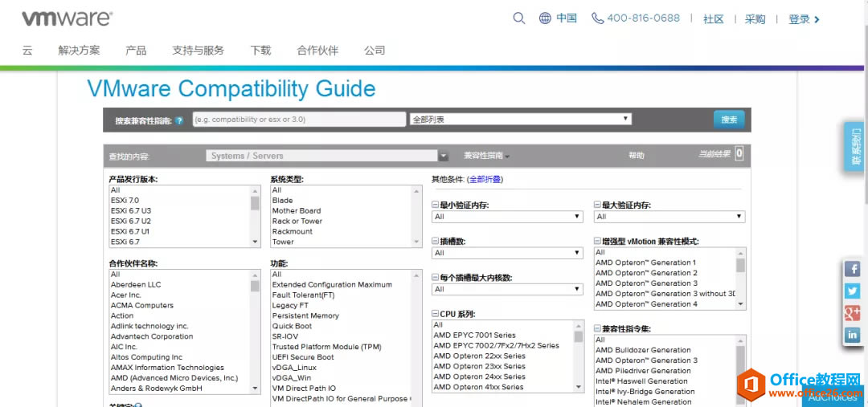
Task: Open the 合作伙伴 menu
Action: [317, 51]
